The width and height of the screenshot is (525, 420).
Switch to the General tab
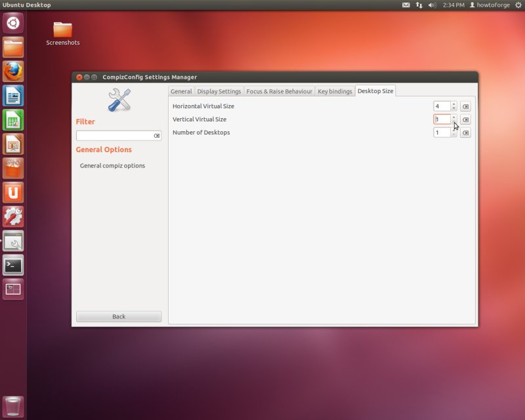pyautogui.click(x=181, y=91)
